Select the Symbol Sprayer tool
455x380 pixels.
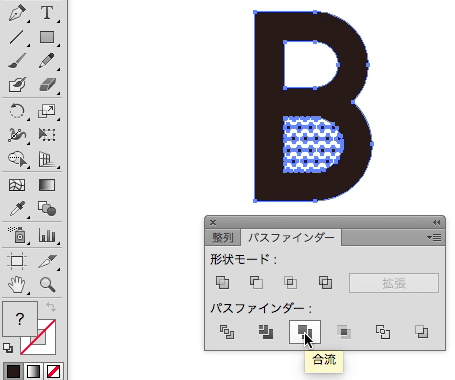point(17,235)
